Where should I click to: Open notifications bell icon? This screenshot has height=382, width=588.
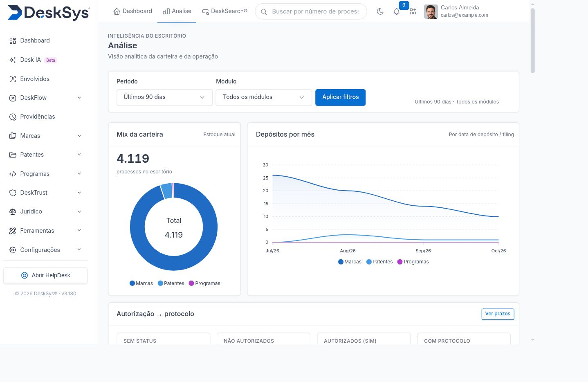pos(397,11)
